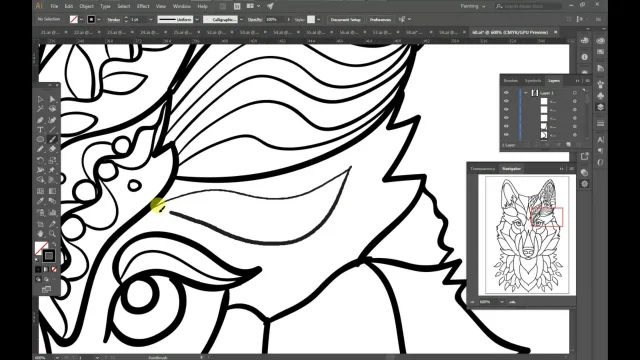Select the Rotate tool
The height and width of the screenshot is (360, 640).
coord(40,160)
